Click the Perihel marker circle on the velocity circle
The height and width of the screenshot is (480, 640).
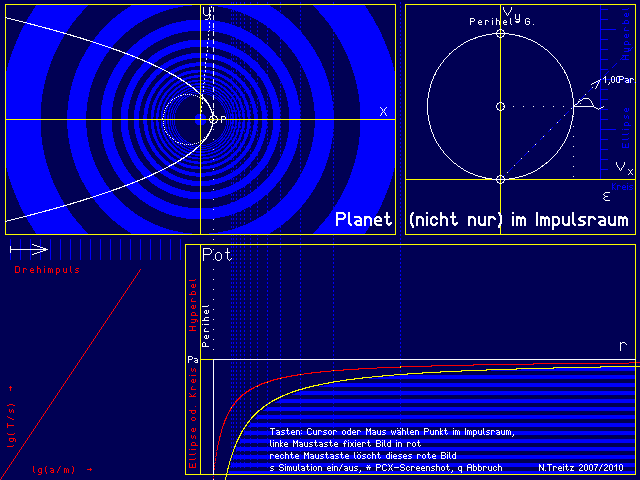pyautogui.click(x=500, y=34)
